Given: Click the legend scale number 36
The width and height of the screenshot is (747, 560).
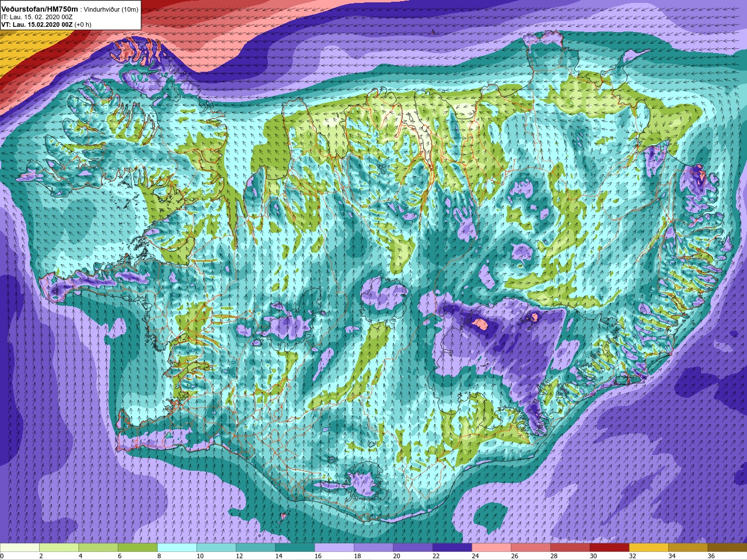Looking at the screenshot, I should [711, 556].
